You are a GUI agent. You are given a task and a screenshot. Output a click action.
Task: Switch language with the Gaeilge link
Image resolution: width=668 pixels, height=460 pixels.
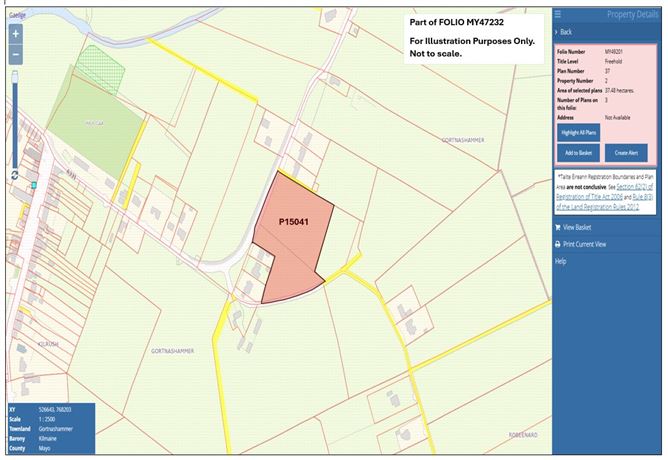pyautogui.click(x=18, y=14)
